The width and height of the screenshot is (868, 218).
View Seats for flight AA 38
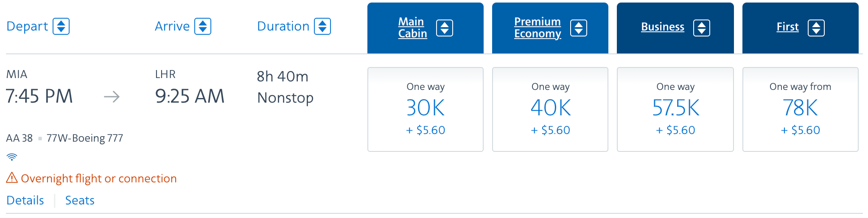80,200
